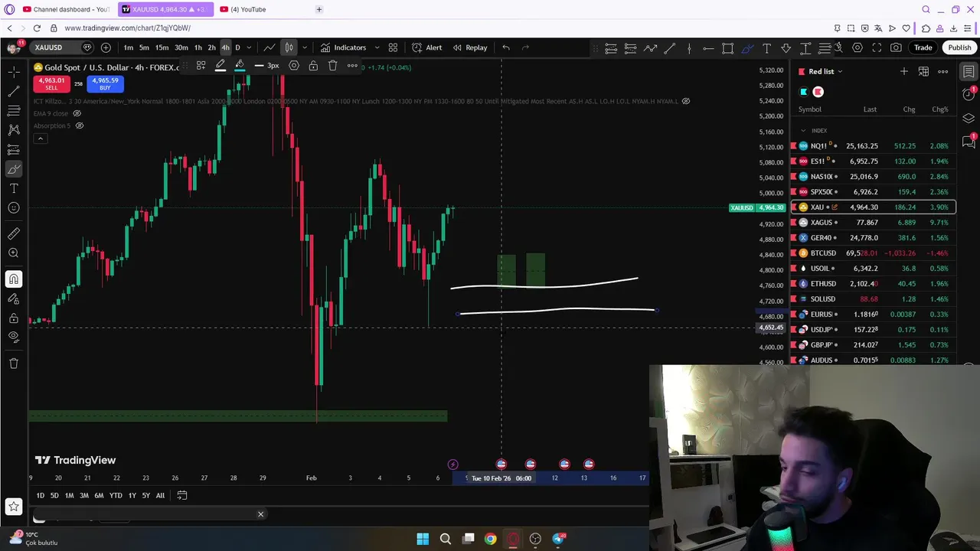Select the BTCUSD row in watchlist
The width and height of the screenshot is (980, 551).
tap(873, 253)
